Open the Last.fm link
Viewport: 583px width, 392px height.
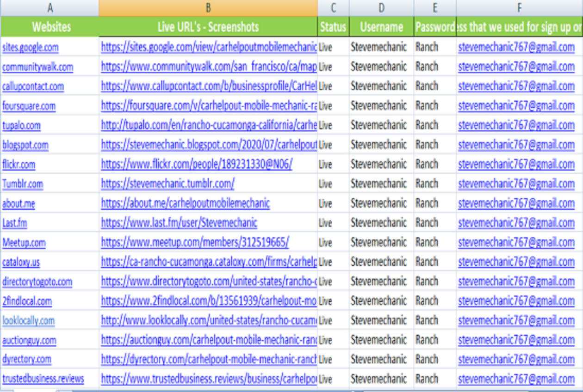(x=15, y=223)
